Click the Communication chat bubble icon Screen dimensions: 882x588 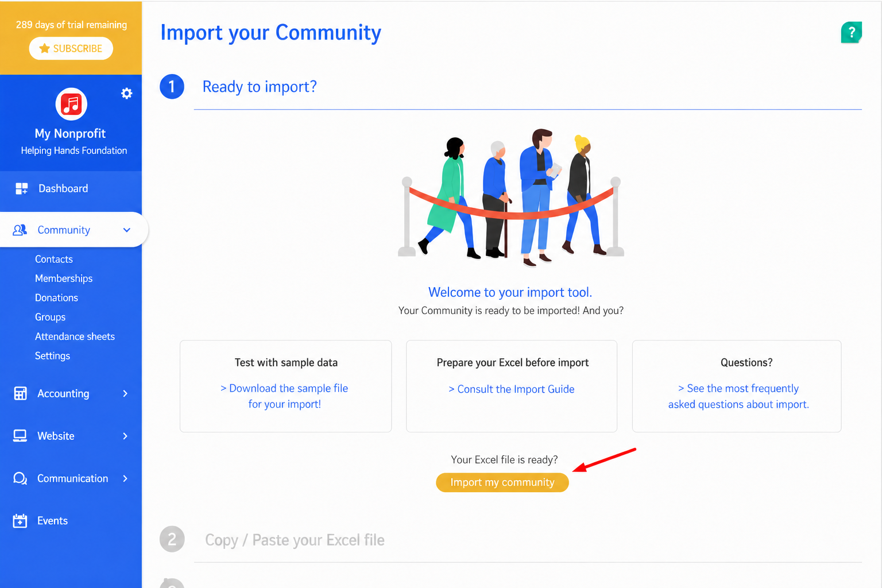[x=20, y=478]
